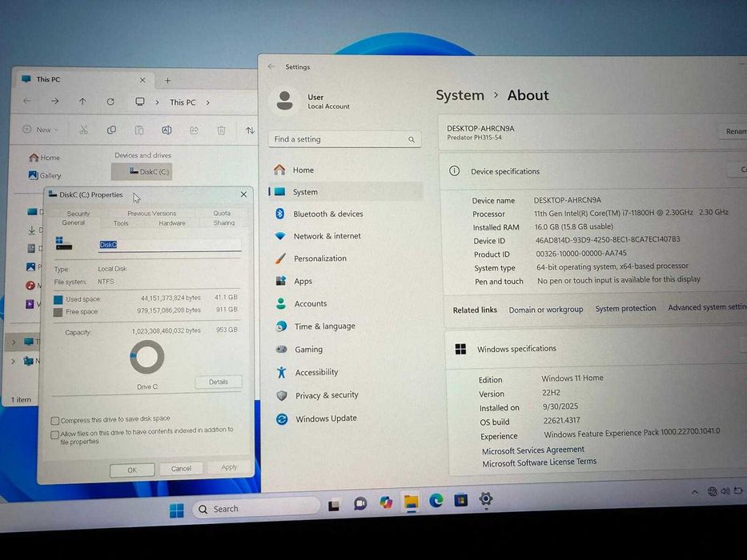
Task: Click Cancel in DiskC Properties dialog
Action: pos(181,469)
